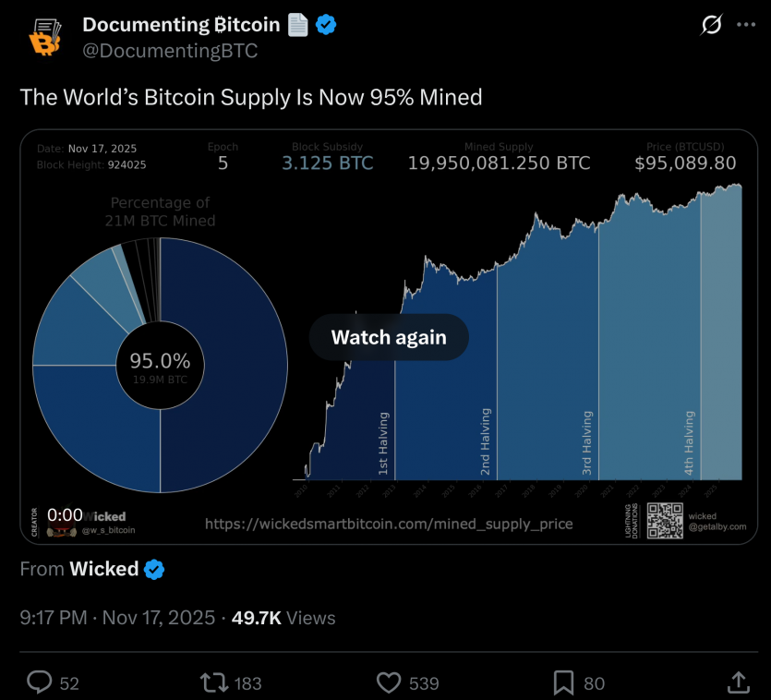Open the Documenting Bitcoin display name
This screenshot has height=700, width=771.
(x=181, y=25)
